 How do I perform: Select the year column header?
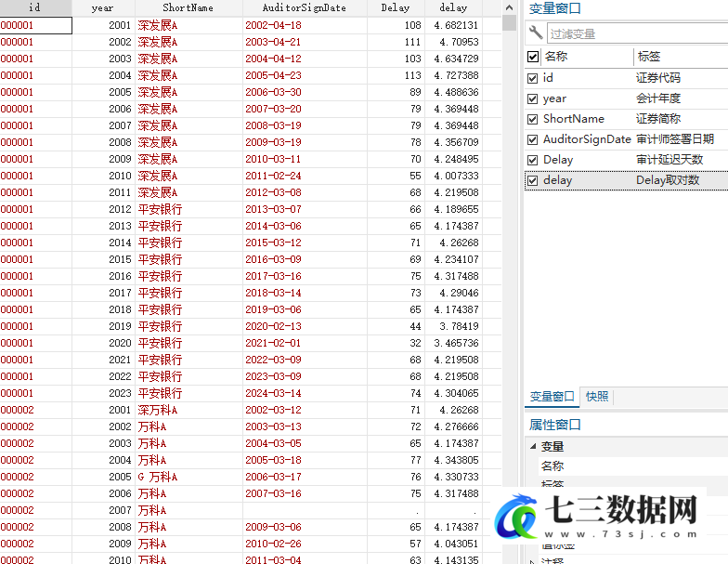coord(103,7)
